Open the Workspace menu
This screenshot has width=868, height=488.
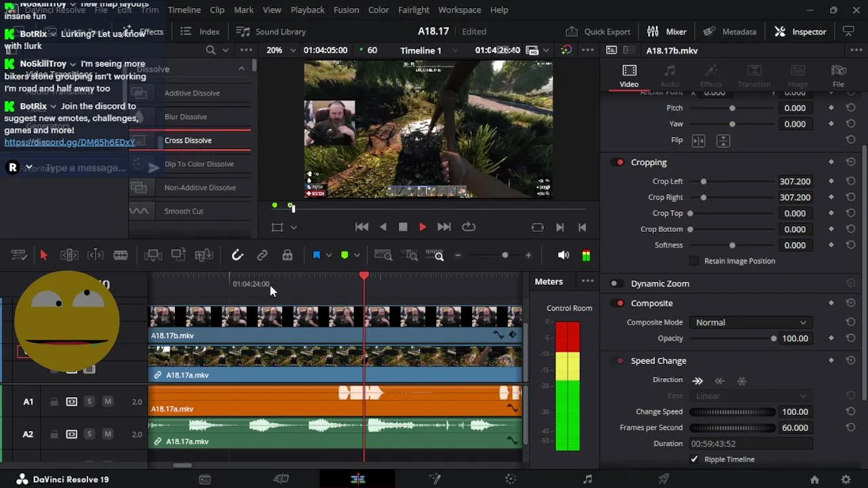460,10
